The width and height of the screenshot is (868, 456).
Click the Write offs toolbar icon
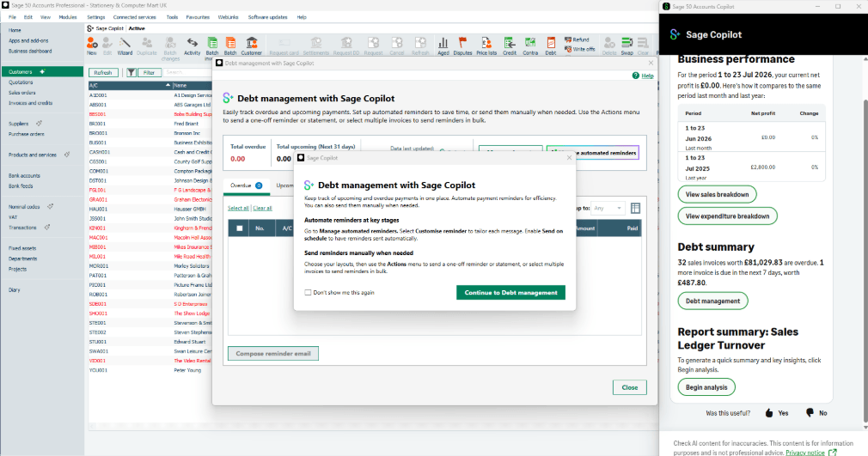579,49
